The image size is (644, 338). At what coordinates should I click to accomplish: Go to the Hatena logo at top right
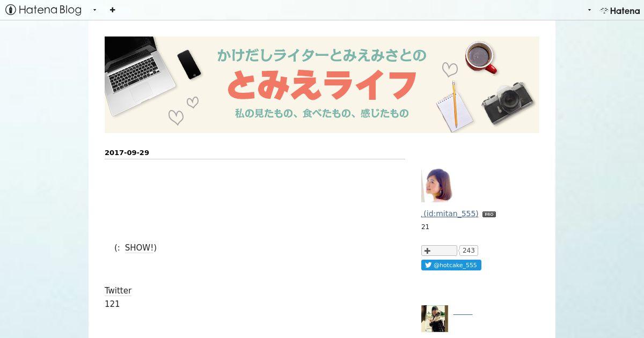pyautogui.click(x=620, y=10)
